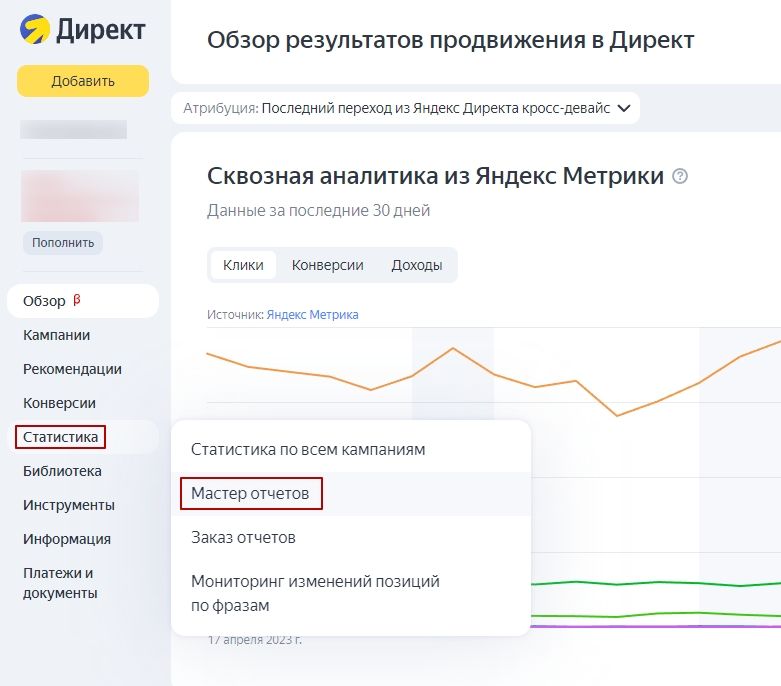Expand the Статистика menu item
This screenshot has height=686, width=781.
61,437
